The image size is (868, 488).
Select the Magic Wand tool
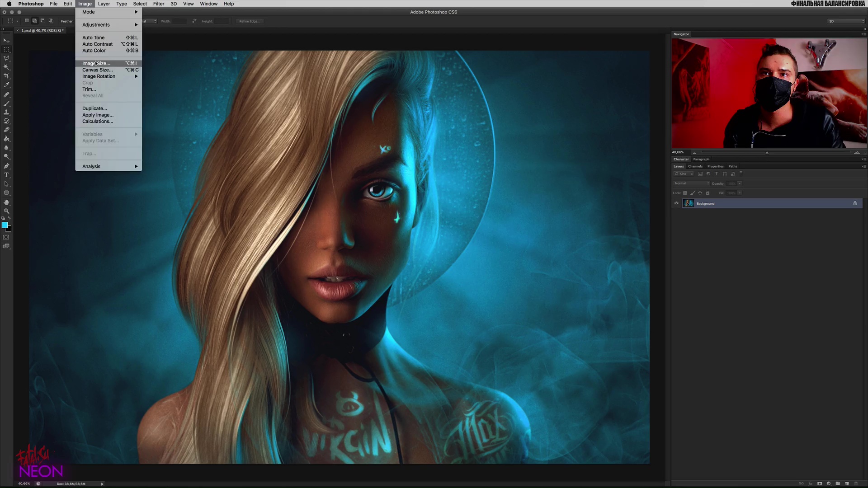pos(6,67)
